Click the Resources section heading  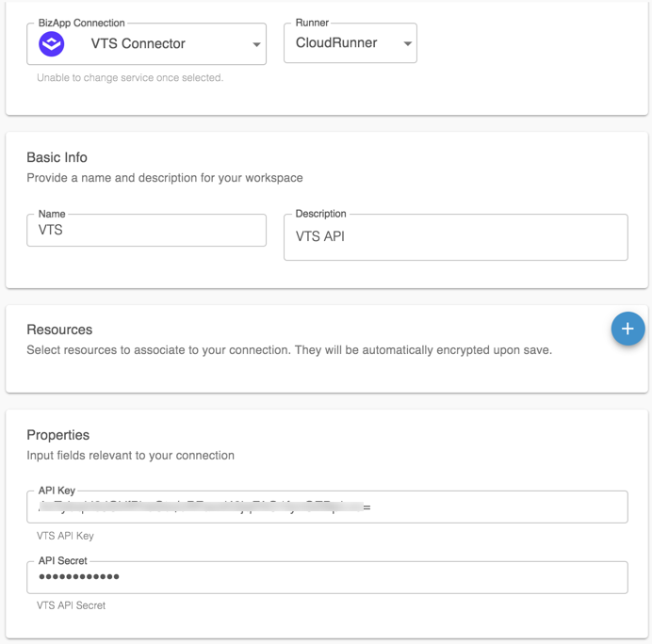coord(59,330)
